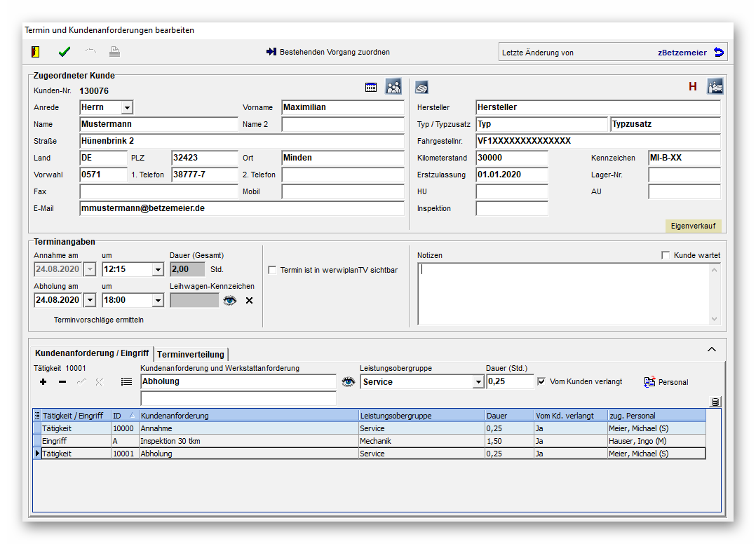Click the Kennzeichen field MI-B-XX
756x544 pixels.
(684, 158)
